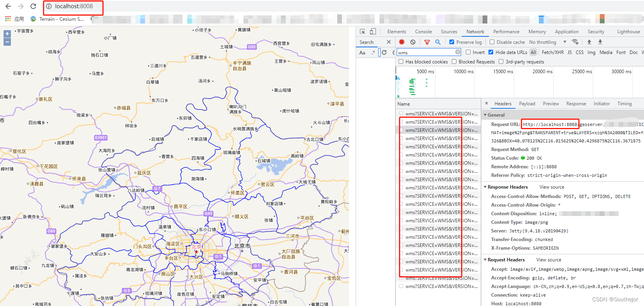This screenshot has width=644, height=306.
Task: Show the Payload tab of request
Action: [527, 104]
